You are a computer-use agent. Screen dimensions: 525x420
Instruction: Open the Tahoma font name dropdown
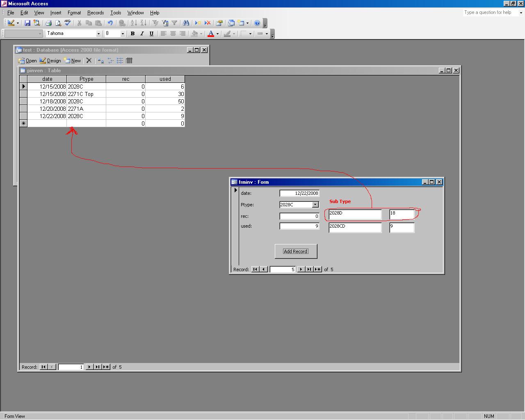[x=98, y=34]
